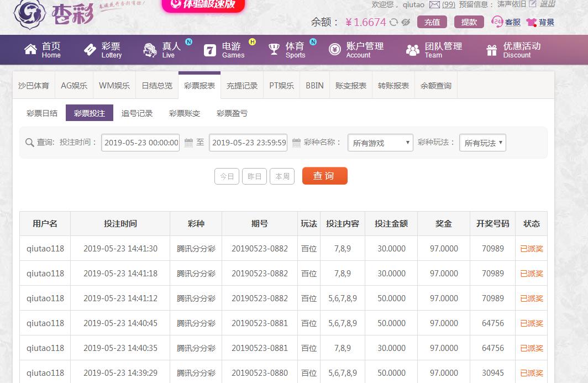Image resolution: width=588 pixels, height=383 pixels.
Task: Click the 体验极速版 banner button
Action: click(203, 5)
